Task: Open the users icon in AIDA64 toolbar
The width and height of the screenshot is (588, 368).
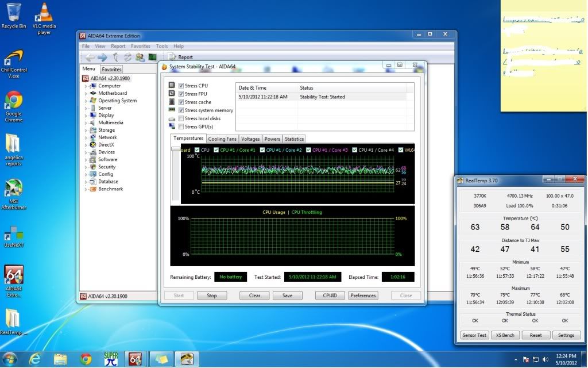Action: coord(140,57)
